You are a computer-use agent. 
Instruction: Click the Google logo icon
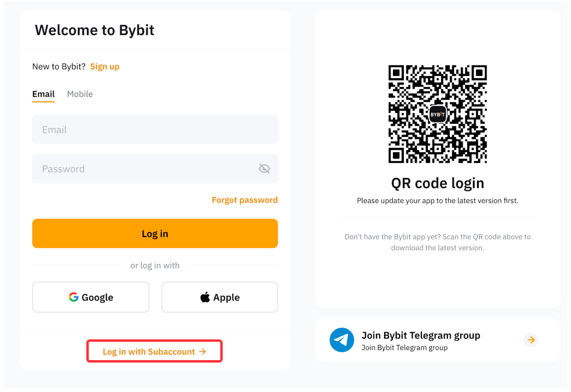pyautogui.click(x=74, y=297)
